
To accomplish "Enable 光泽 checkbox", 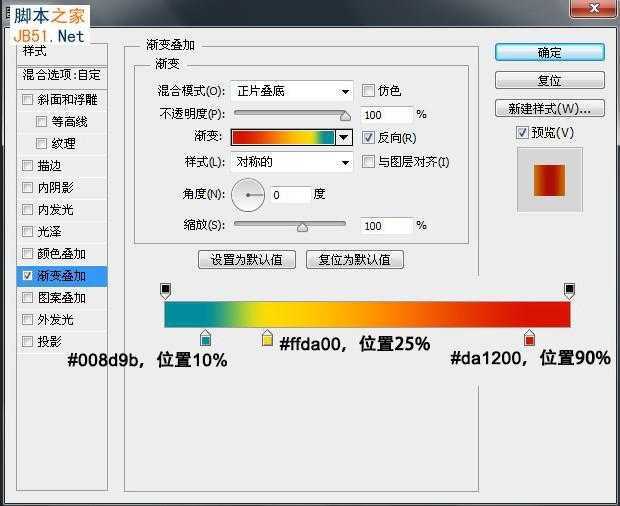I will 27,231.
